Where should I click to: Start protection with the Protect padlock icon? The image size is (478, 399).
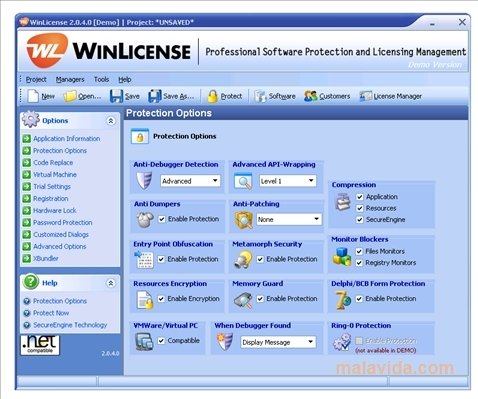click(212, 96)
